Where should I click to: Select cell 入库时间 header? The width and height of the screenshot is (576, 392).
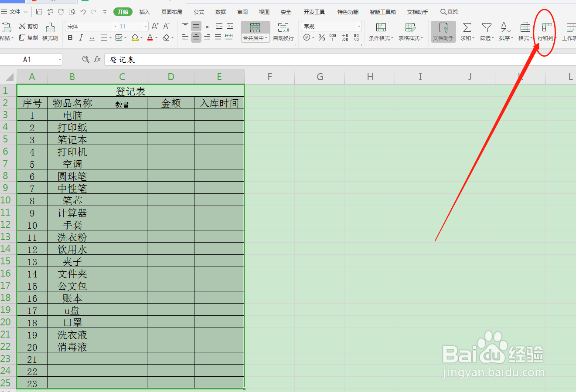[x=219, y=103]
